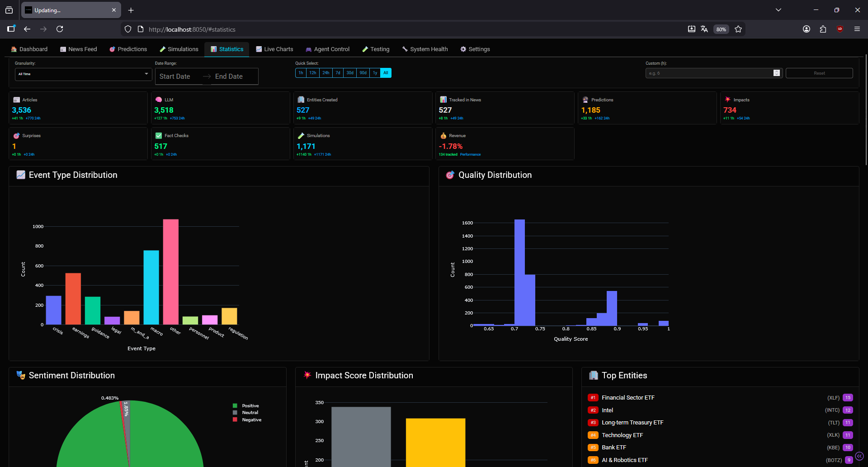The width and height of the screenshot is (868, 467).
Task: Click the custom hours stepper arrows
Action: pos(777,73)
